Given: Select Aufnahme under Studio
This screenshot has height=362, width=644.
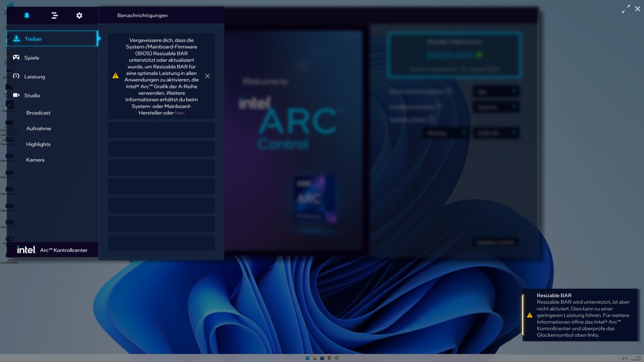Looking at the screenshot, I should [39, 129].
